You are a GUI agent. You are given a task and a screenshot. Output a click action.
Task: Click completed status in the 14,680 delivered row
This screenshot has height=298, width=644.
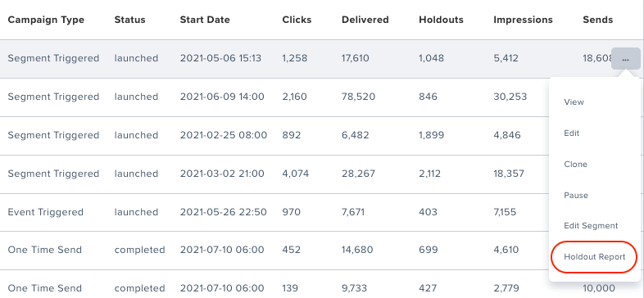[x=139, y=250]
